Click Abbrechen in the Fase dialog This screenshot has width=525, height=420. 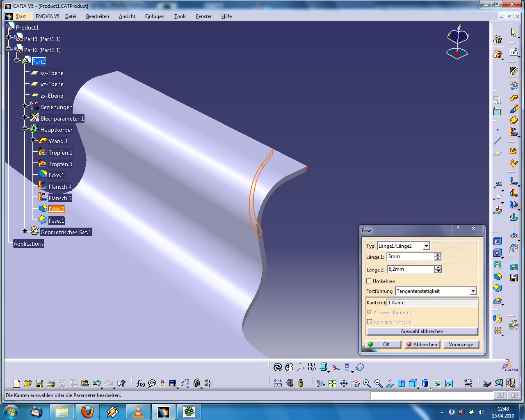[x=422, y=345]
